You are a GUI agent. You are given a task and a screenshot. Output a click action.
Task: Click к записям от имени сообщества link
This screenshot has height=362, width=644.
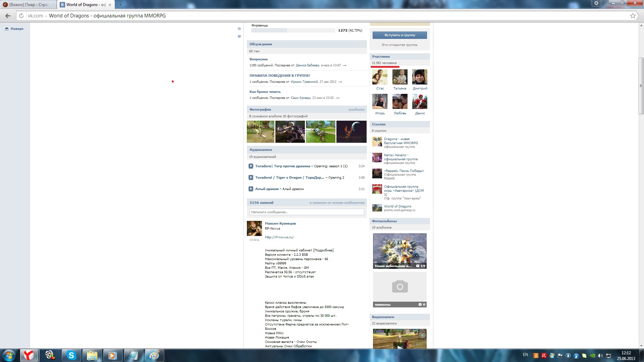[337, 202]
